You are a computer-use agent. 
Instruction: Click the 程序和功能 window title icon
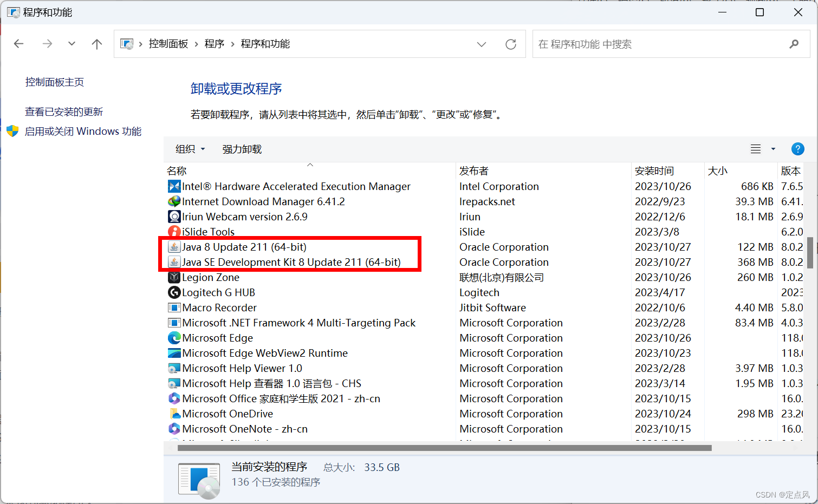[13, 12]
